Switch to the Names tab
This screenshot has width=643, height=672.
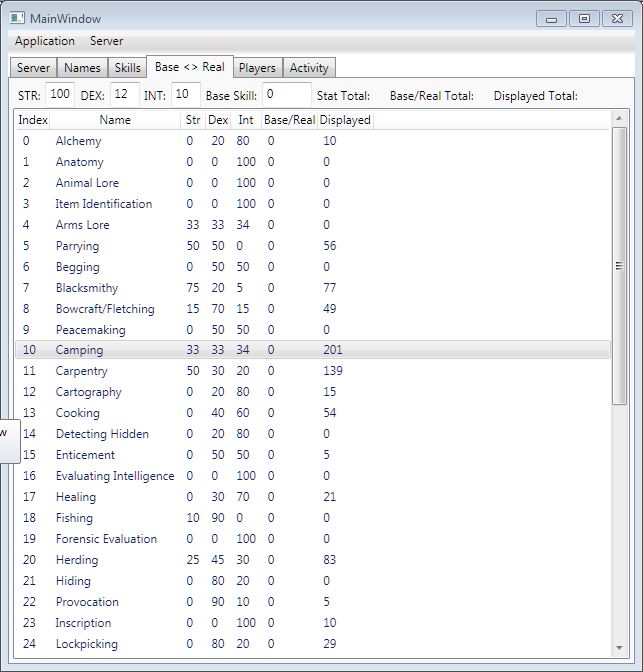[82, 68]
